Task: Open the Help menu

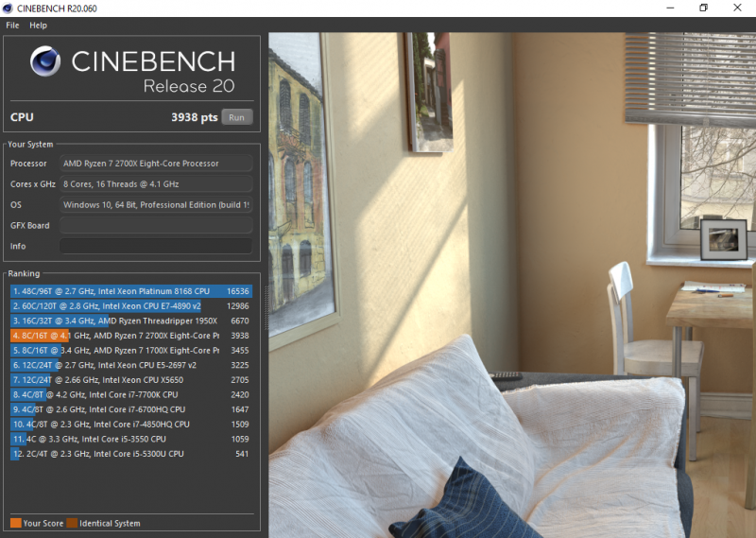Action: click(x=38, y=26)
